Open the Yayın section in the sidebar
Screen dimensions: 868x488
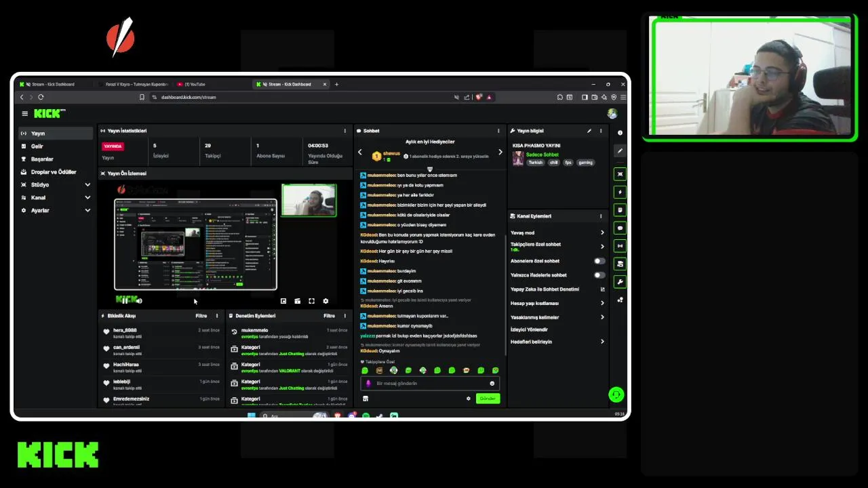coord(56,134)
